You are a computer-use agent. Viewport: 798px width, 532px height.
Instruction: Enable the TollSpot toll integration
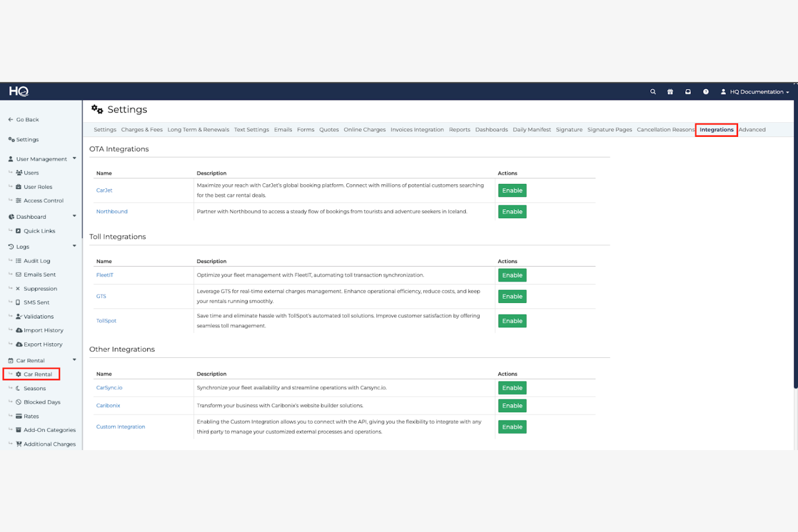(512, 321)
